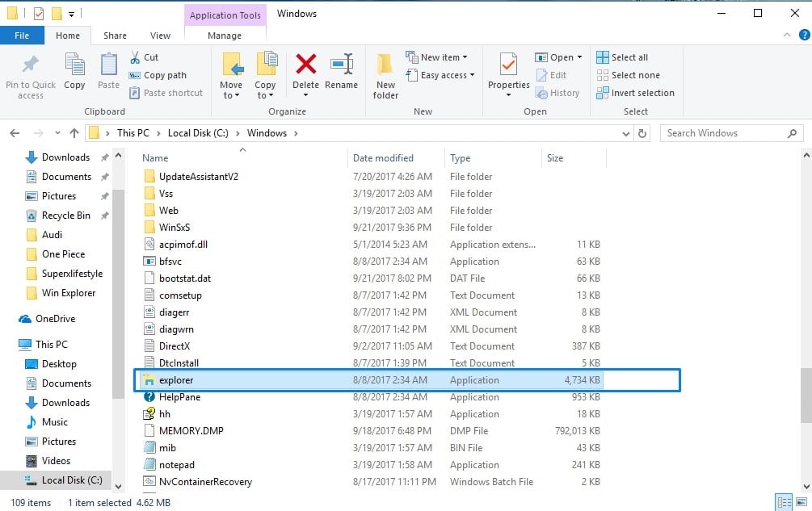The height and width of the screenshot is (511, 812).
Task: Click the Paste clipboard icon
Action: (109, 65)
